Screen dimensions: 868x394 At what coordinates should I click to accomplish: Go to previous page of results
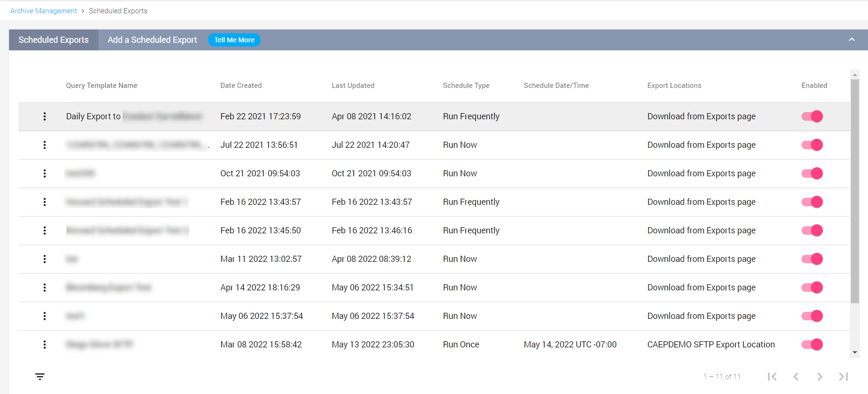point(796,377)
